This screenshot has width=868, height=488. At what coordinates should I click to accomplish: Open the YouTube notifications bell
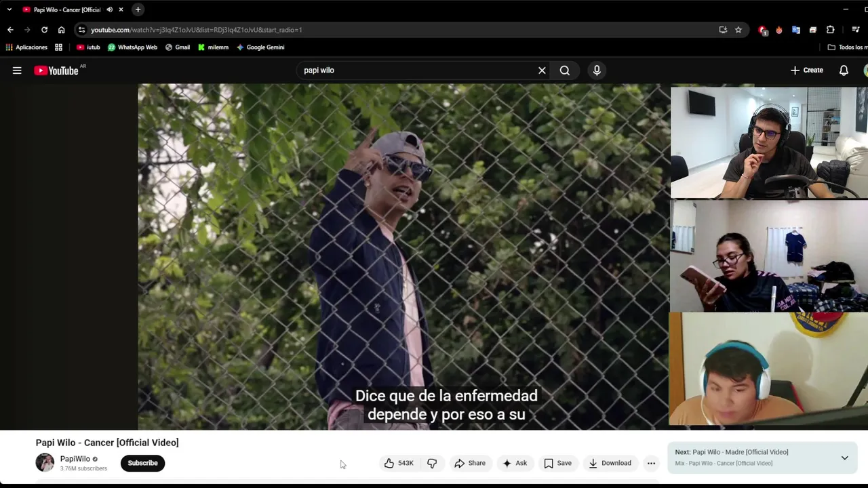coord(844,70)
